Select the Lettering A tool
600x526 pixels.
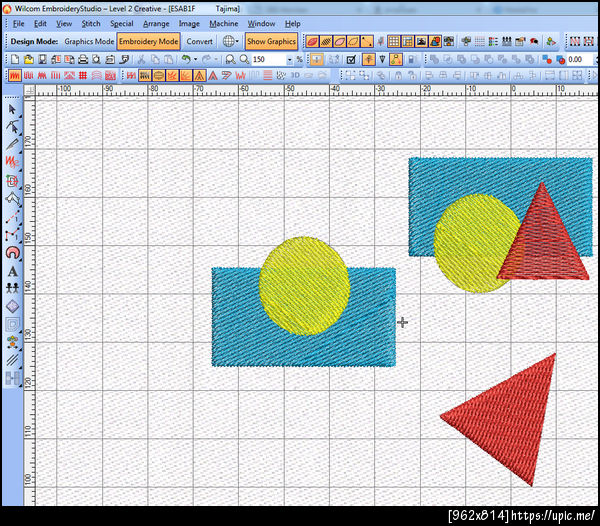[12, 271]
